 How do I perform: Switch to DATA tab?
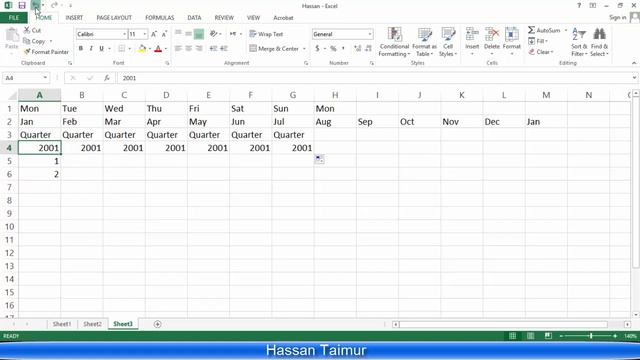pos(194,18)
